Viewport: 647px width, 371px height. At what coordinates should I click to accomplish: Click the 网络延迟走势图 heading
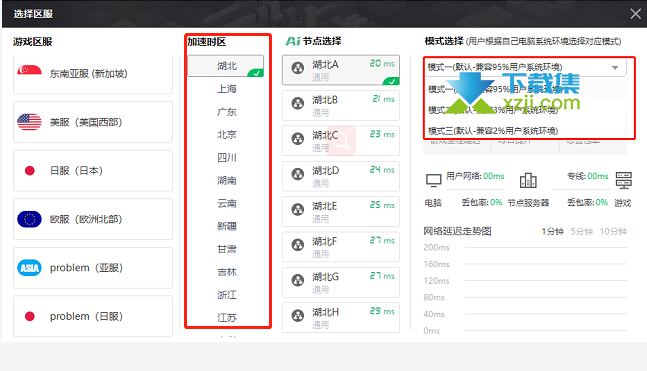pyautogui.click(x=457, y=231)
